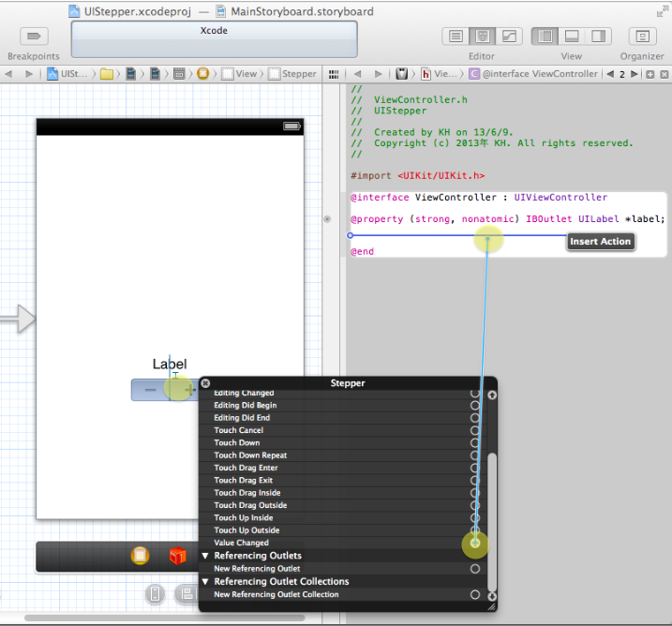Click the Editing Did Begin event

point(246,406)
